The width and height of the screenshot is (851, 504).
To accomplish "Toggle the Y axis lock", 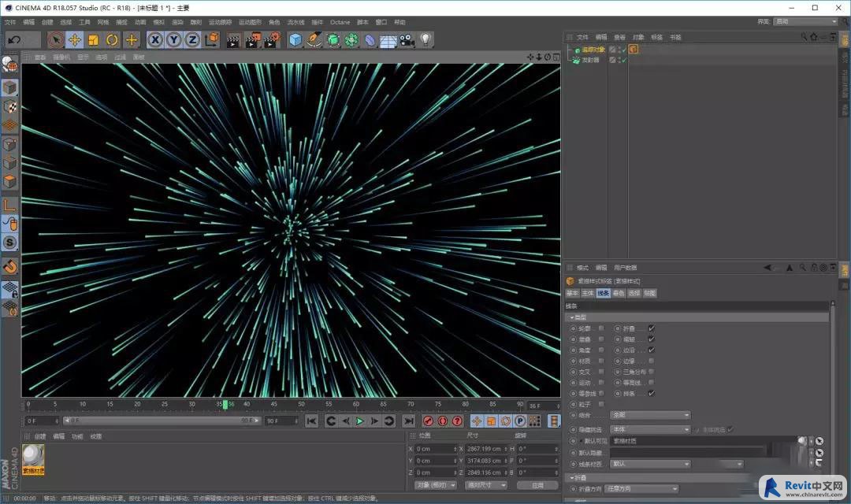I will pos(173,39).
